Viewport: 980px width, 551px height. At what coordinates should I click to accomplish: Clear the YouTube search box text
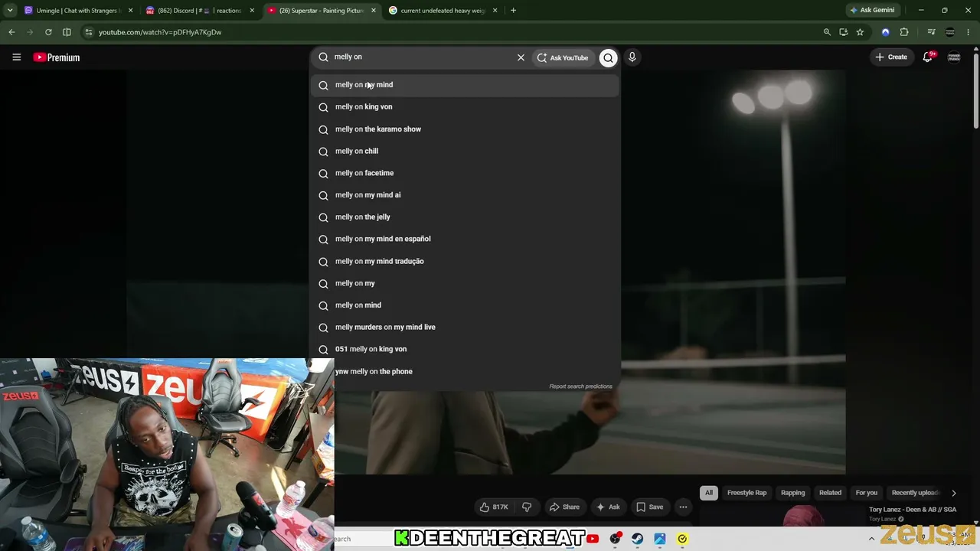[x=521, y=57]
